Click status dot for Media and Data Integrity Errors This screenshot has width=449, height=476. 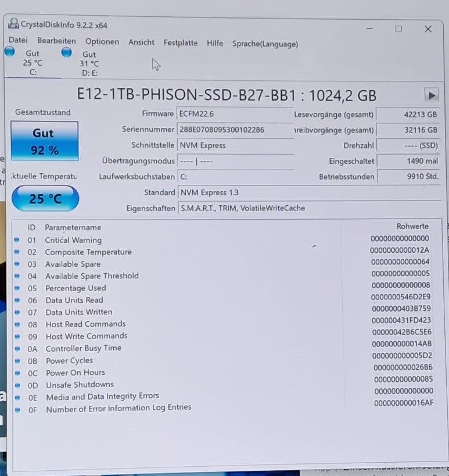coord(17,398)
